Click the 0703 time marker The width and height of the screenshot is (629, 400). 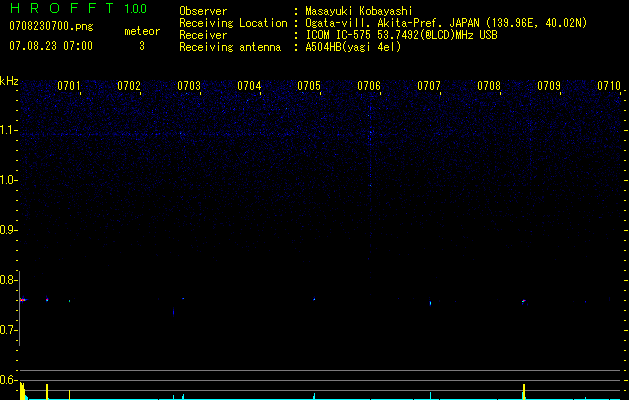coord(189,86)
